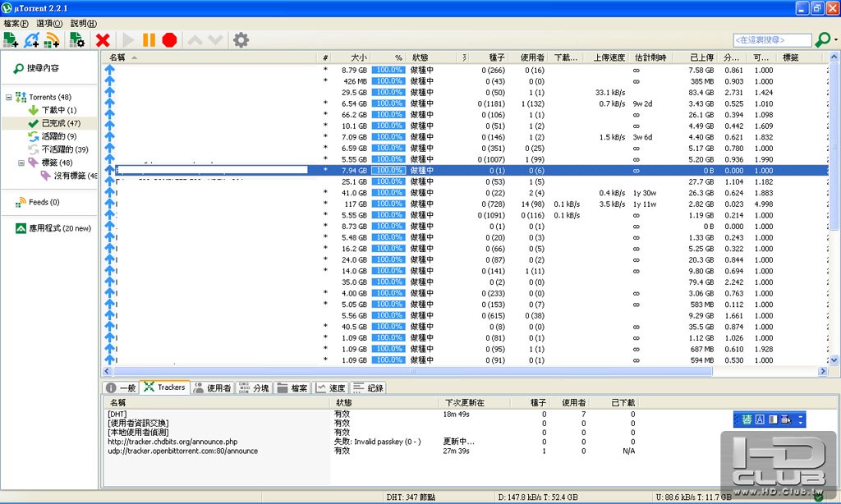This screenshot has height=504, width=841.
Task: Collapse the Torrents (48) tree node
Action: (8, 97)
